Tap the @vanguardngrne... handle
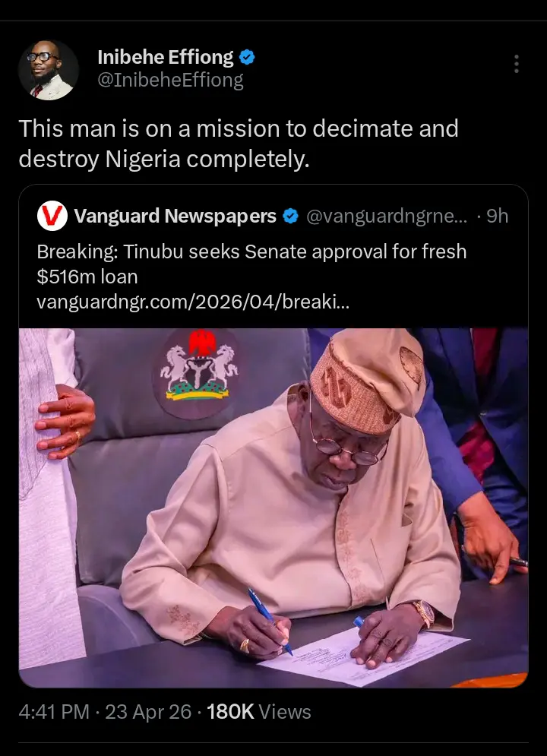547x756 pixels. pos(387,217)
